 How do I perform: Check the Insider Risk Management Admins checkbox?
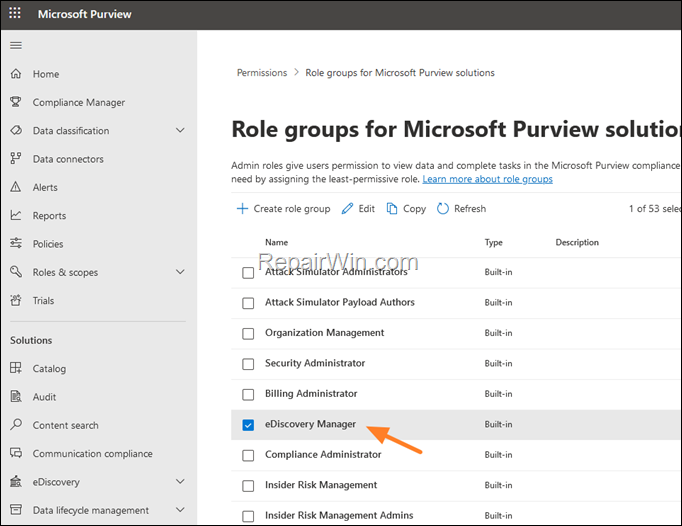click(248, 516)
